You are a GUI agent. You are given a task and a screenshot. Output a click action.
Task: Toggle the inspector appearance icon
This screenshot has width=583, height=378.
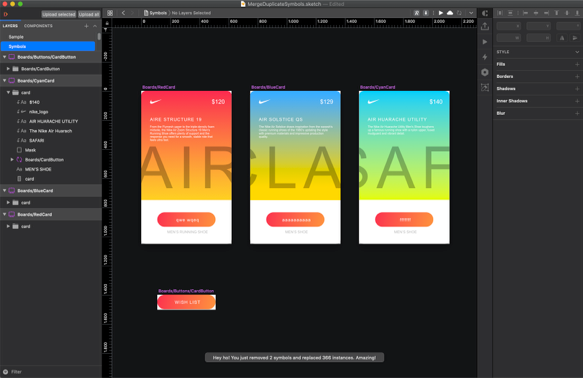(x=485, y=13)
